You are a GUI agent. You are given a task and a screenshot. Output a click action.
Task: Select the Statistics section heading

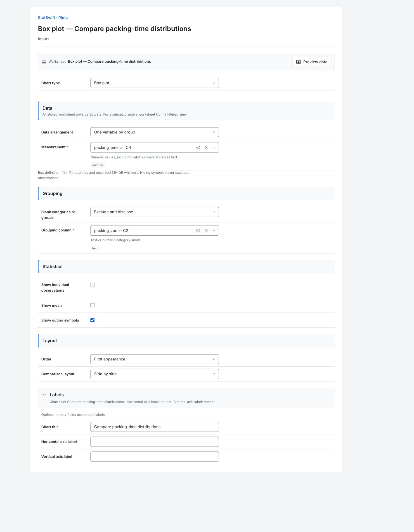tap(53, 266)
